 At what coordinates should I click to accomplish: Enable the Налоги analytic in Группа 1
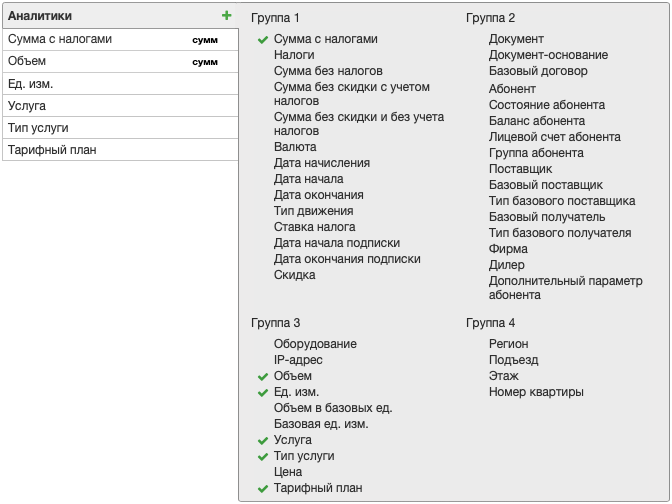[294, 55]
